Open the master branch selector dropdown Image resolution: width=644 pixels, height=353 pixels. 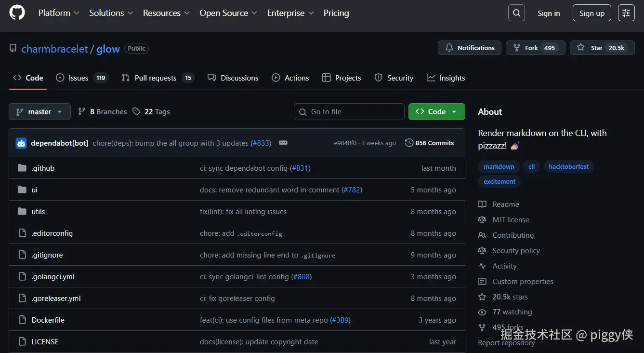click(39, 112)
